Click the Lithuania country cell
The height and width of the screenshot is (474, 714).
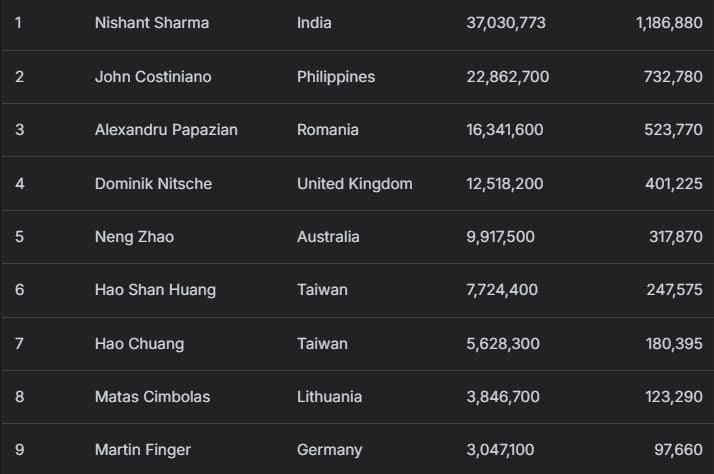pyautogui.click(x=329, y=397)
